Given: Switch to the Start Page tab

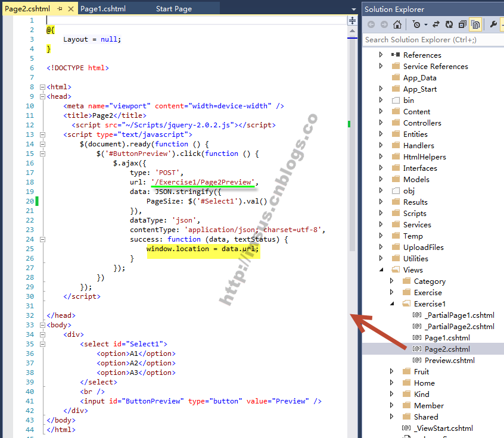Looking at the screenshot, I should [174, 9].
